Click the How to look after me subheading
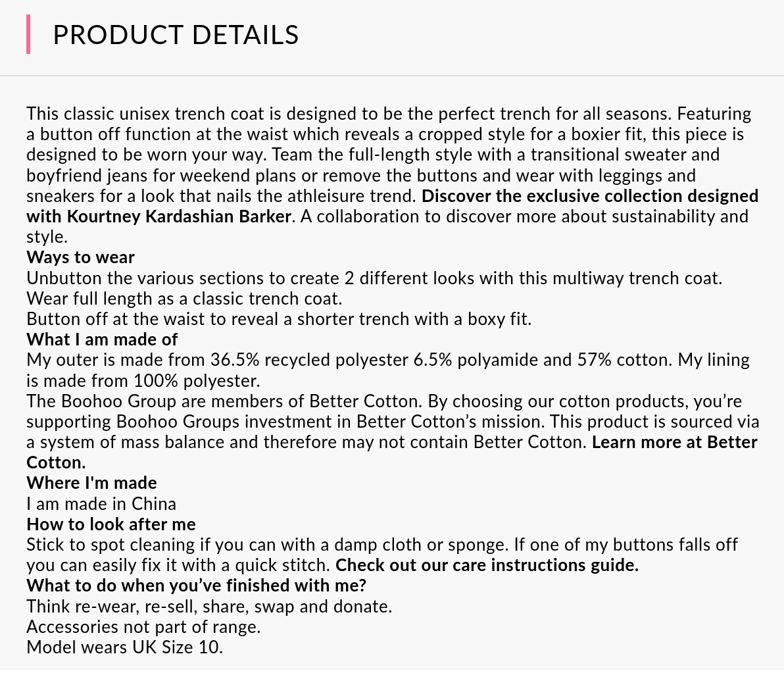Image resolution: width=784 pixels, height=677 pixels. pyautogui.click(x=111, y=524)
